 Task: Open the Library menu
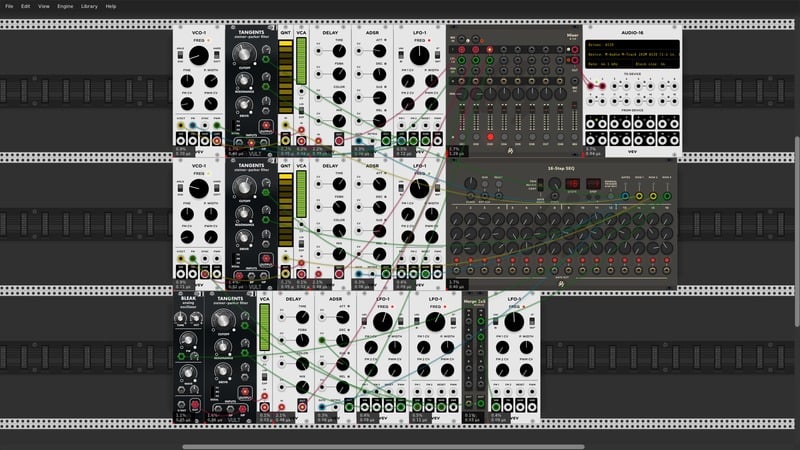coord(89,6)
